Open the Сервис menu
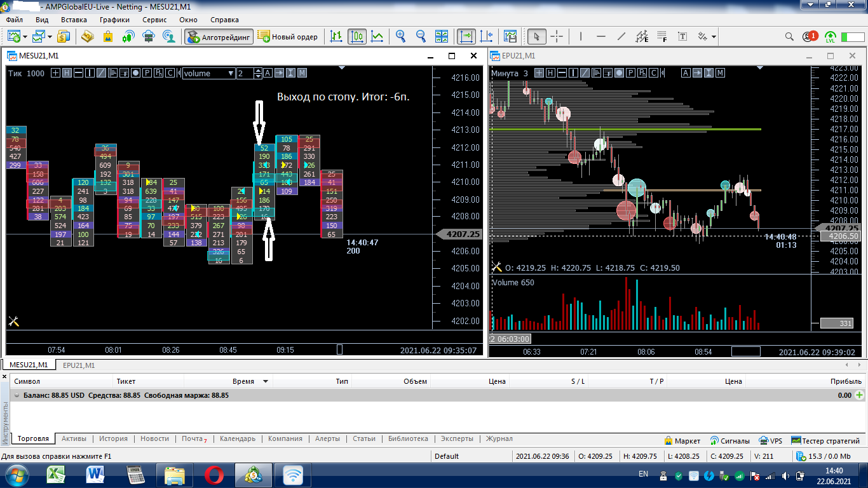This screenshot has height=488, width=868. [x=154, y=20]
